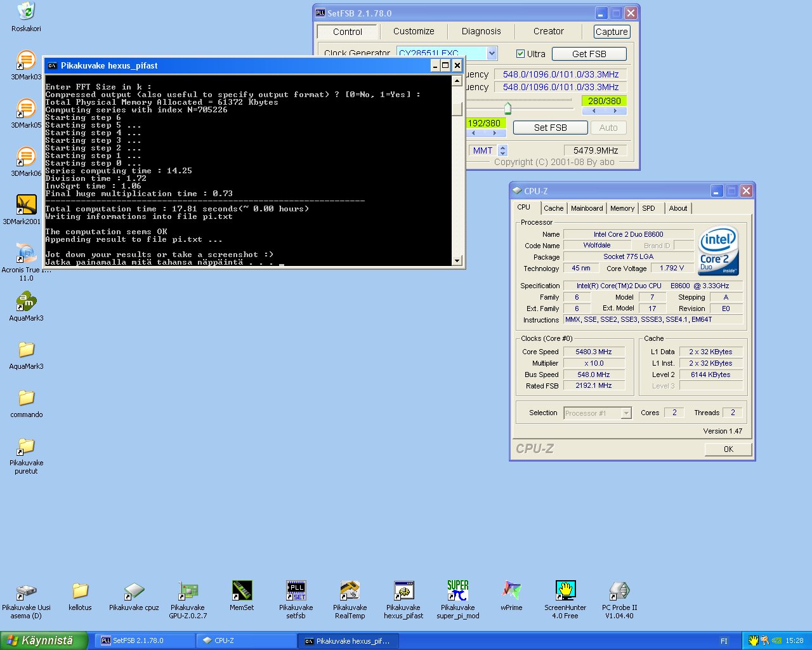Viewport: 812px width, 650px height.
Task: Click the Intel Core 2 Duo logo in CPU-Z
Action: [x=718, y=250]
